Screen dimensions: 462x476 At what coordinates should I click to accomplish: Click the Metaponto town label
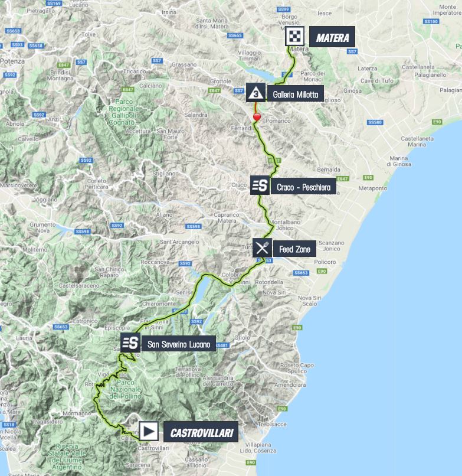[373, 188]
